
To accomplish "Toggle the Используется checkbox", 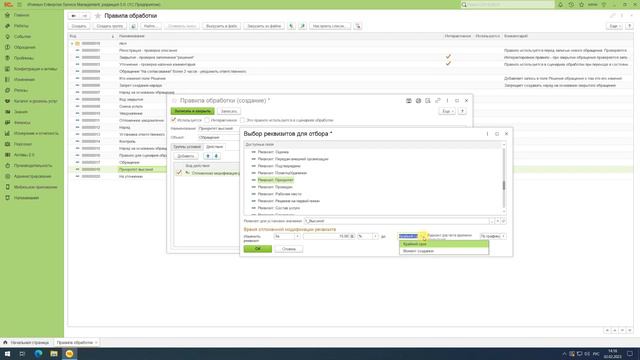I will click(174, 120).
